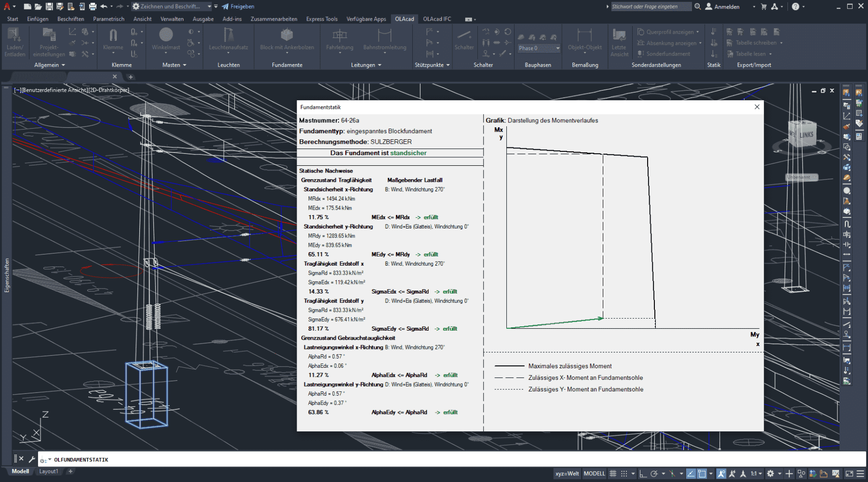Click the Objekt-Objekt dimension tool
The width and height of the screenshot is (868, 482).
click(x=584, y=39)
